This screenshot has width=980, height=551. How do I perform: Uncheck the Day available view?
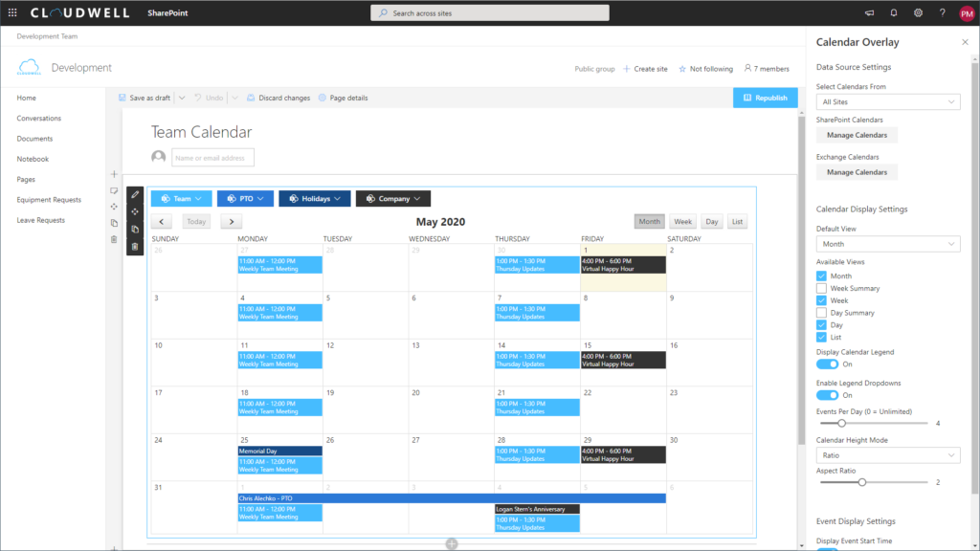821,325
